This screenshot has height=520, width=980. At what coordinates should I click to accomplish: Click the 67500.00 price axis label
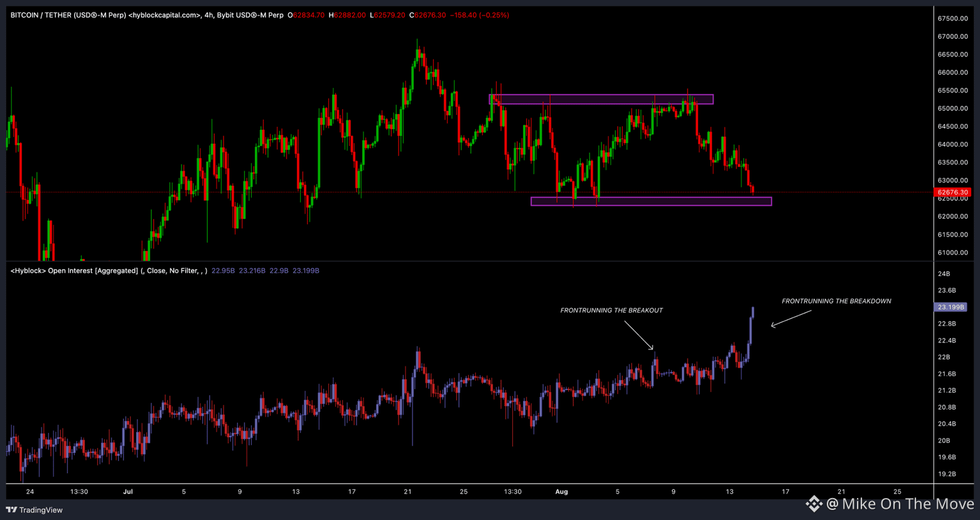click(952, 19)
